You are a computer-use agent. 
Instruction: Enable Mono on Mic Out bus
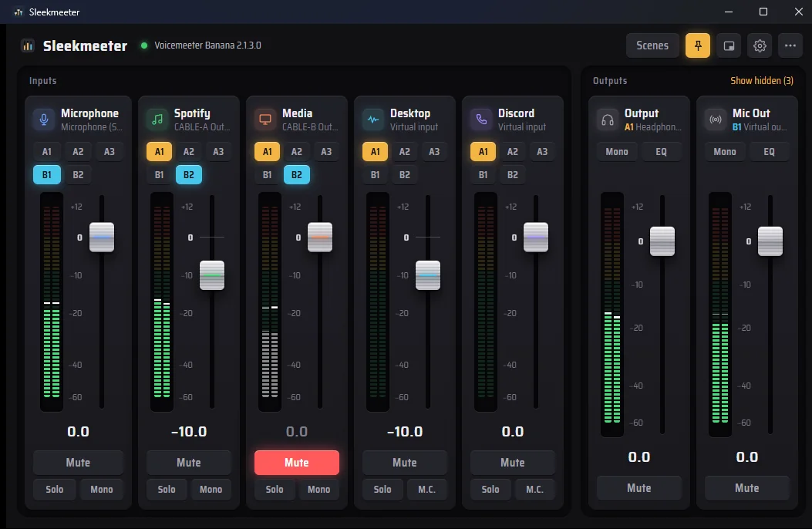[x=725, y=152]
